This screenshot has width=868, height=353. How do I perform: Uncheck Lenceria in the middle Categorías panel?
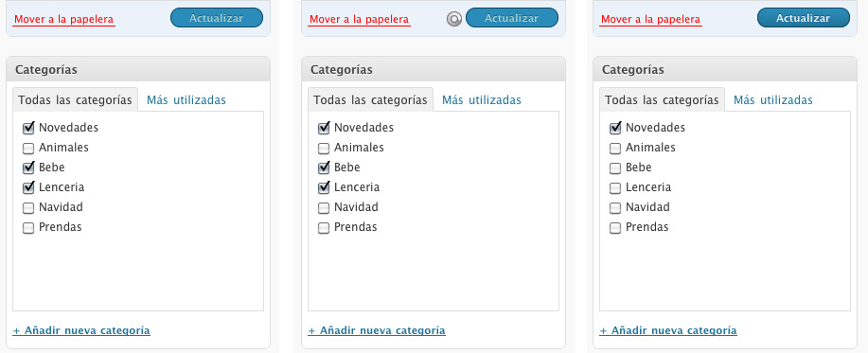(324, 188)
